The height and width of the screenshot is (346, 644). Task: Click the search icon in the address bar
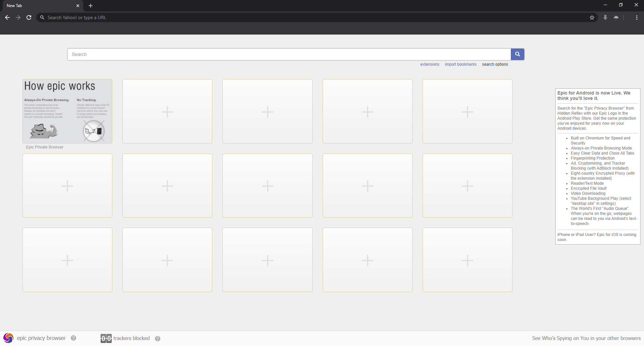(x=42, y=17)
